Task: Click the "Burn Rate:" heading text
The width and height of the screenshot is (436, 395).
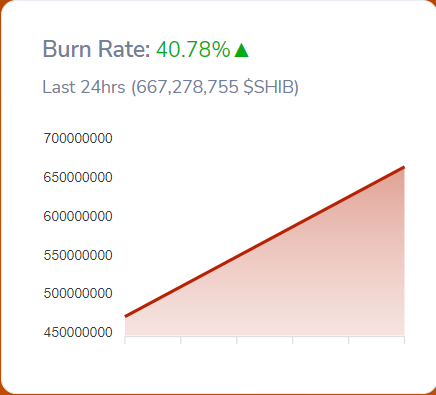Action: pyautogui.click(x=97, y=49)
